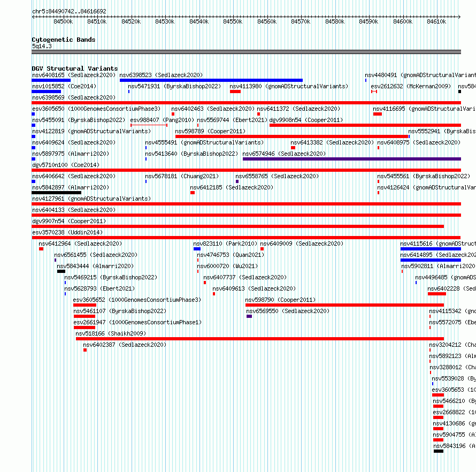Click nsv4746753 (Quan2021)

click(231, 255)
